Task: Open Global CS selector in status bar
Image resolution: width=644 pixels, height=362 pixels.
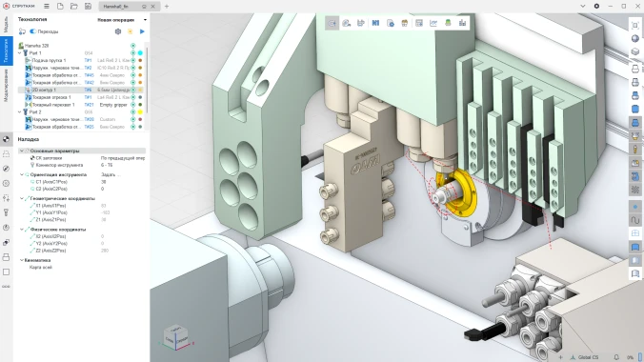Action: click(584, 357)
